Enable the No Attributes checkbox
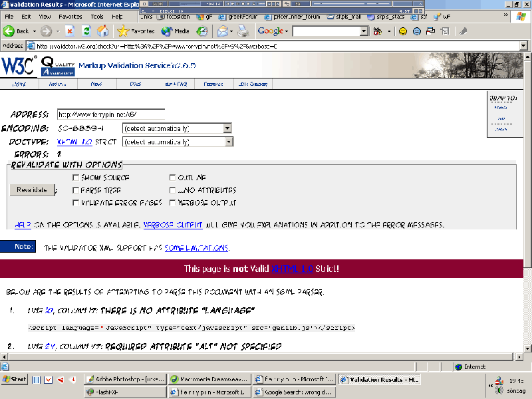Viewport: 532px width, 399px height. coord(172,190)
